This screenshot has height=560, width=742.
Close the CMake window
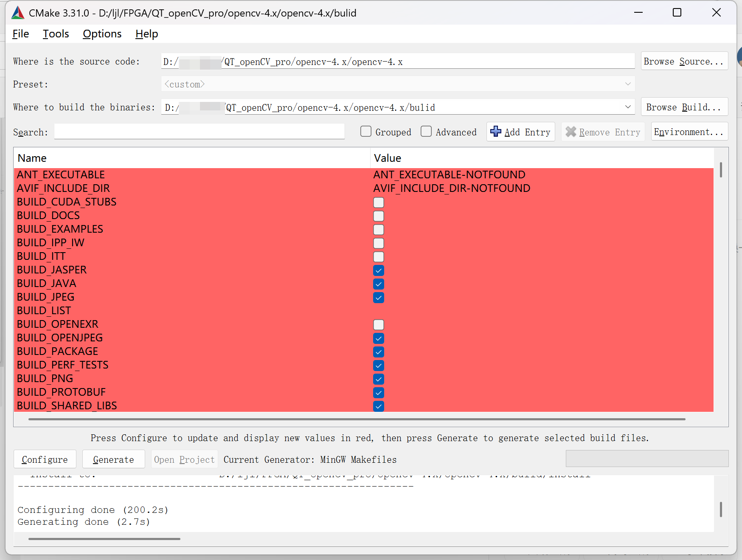point(717,12)
